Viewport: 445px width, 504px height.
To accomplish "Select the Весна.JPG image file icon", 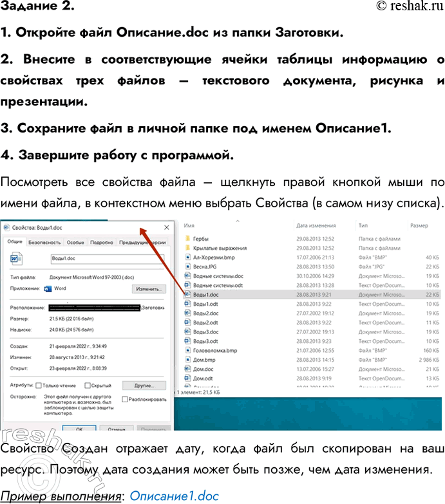I will pos(187,266).
